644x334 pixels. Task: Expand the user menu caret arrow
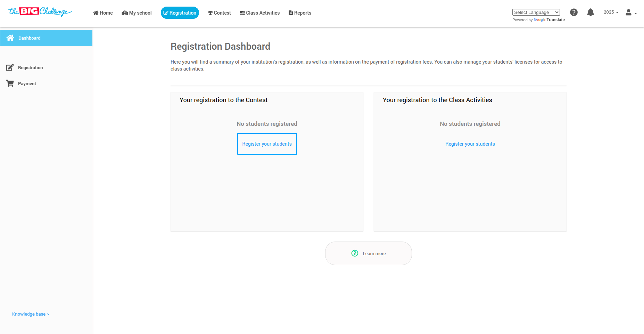tap(636, 14)
